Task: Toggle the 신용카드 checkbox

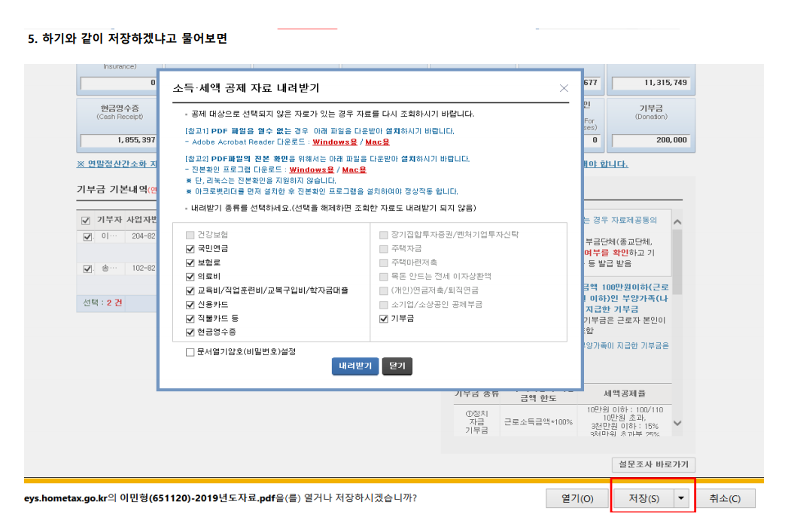Action: click(190, 304)
